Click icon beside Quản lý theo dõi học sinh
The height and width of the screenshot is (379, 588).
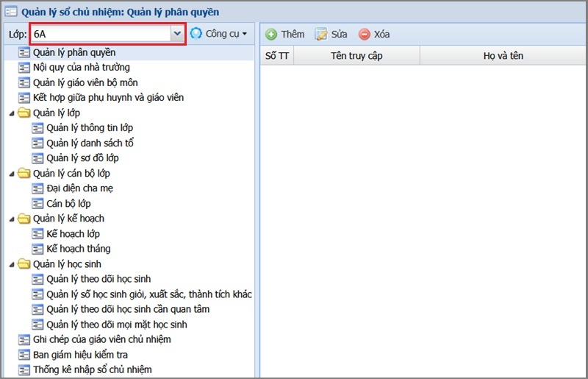[x=37, y=279]
